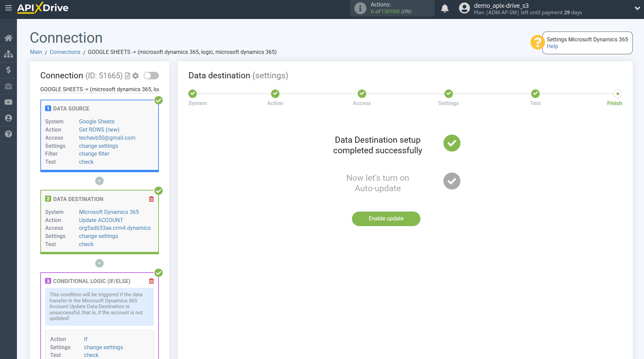Change settings in Data Source block
Viewport: 644px width, 359px height.
[99, 146]
